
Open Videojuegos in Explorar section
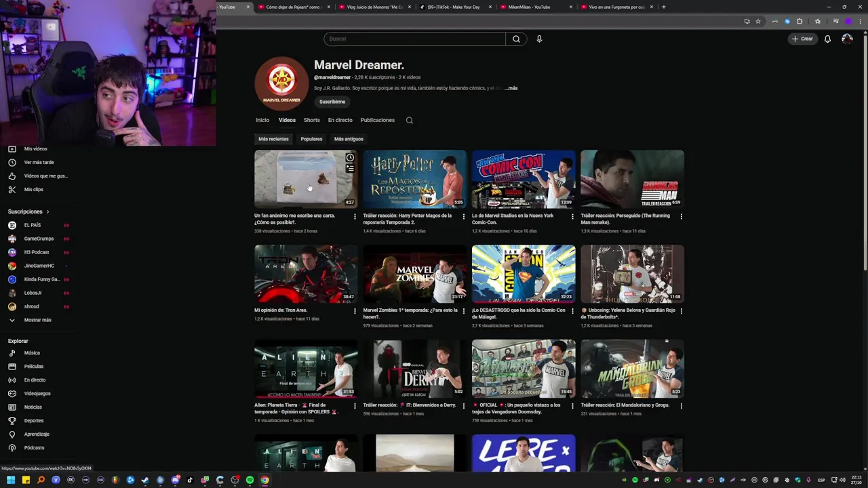click(x=37, y=393)
